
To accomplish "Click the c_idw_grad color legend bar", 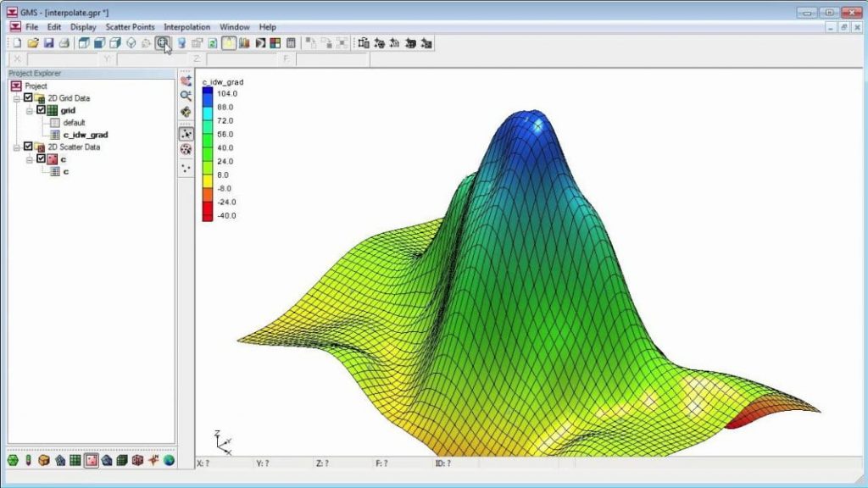I will tap(207, 154).
